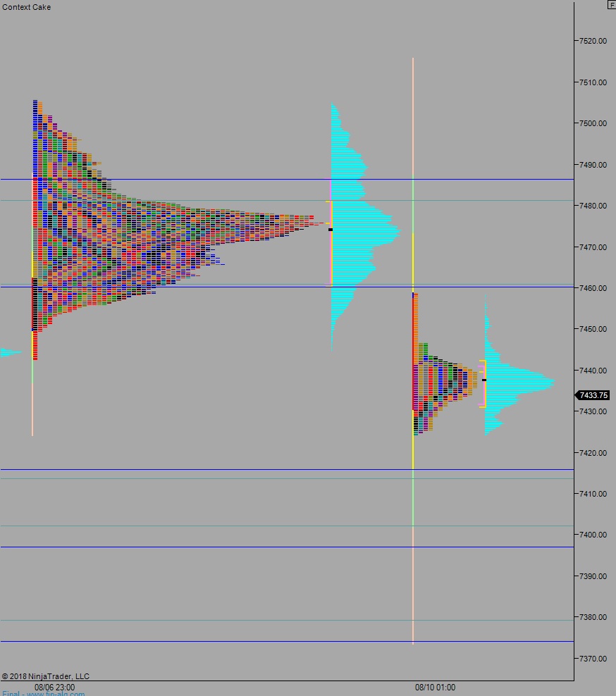
Task: Click the 7400.00 price axis label
Action: click(593, 535)
